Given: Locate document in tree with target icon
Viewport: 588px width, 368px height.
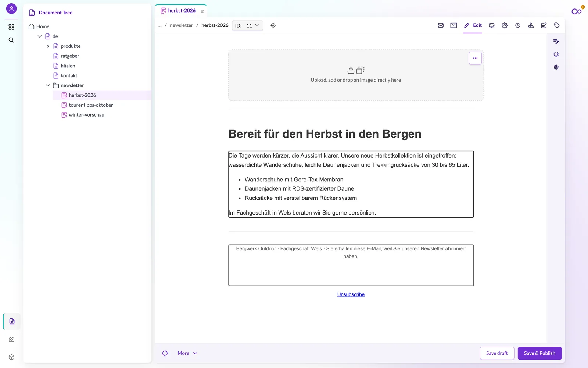Looking at the screenshot, I should 273,25.
